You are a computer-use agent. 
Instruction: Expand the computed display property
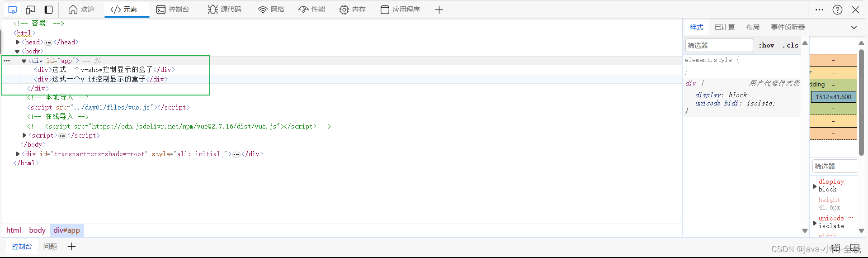[815, 186]
